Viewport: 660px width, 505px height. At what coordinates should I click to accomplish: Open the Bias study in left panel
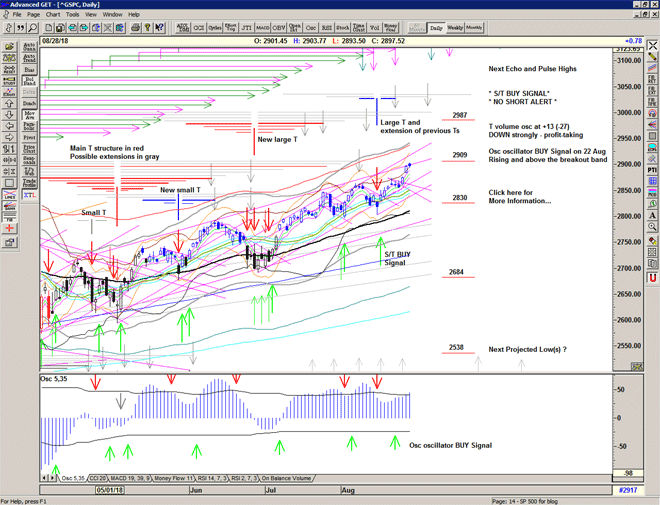[x=29, y=72]
